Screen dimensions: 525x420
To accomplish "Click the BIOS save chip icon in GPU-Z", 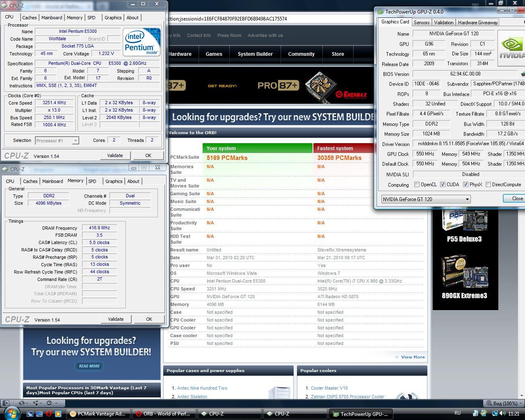I will pos(523,74).
